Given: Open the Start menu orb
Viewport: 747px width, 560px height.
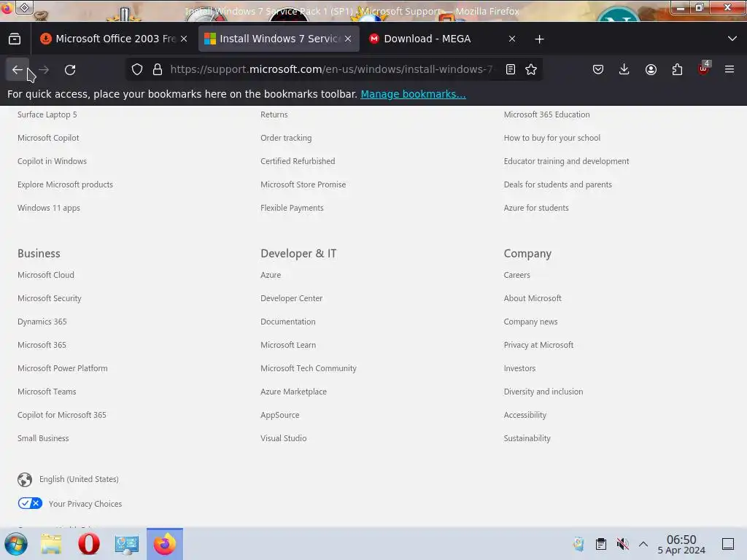Looking at the screenshot, I should click(16, 544).
